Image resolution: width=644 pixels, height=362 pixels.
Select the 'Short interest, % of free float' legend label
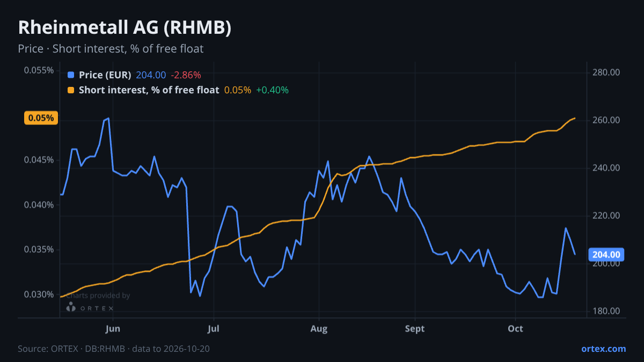[149, 90]
